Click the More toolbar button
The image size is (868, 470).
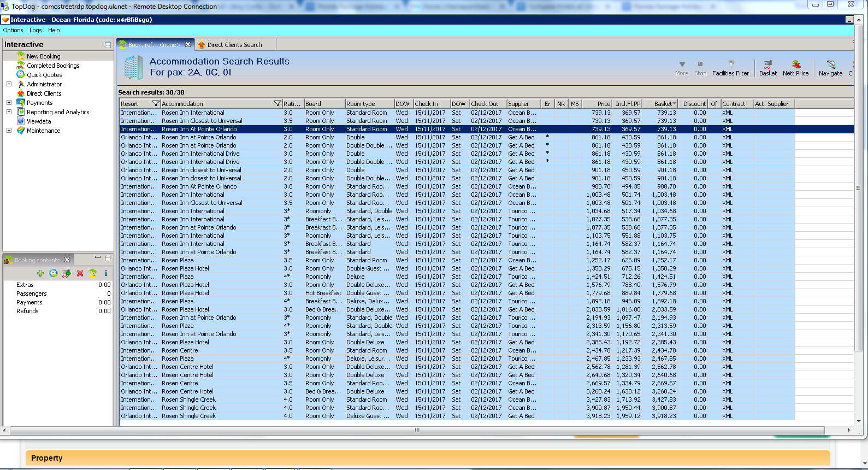682,68
